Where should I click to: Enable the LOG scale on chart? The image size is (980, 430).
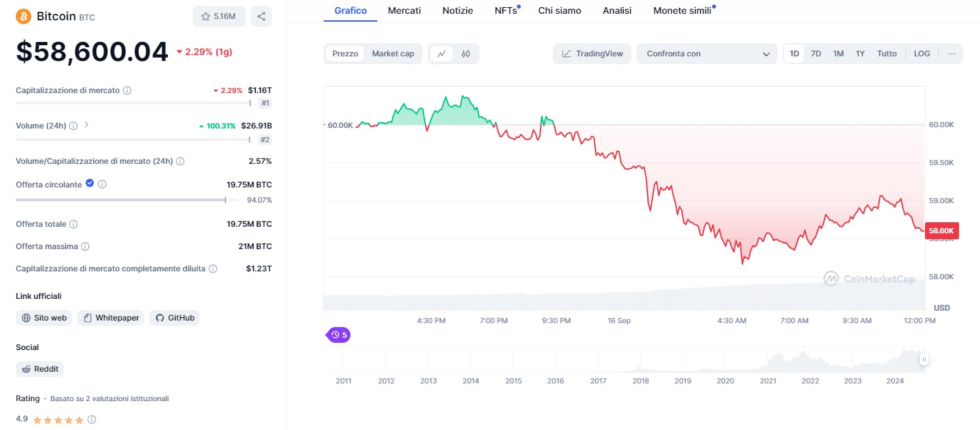click(922, 54)
